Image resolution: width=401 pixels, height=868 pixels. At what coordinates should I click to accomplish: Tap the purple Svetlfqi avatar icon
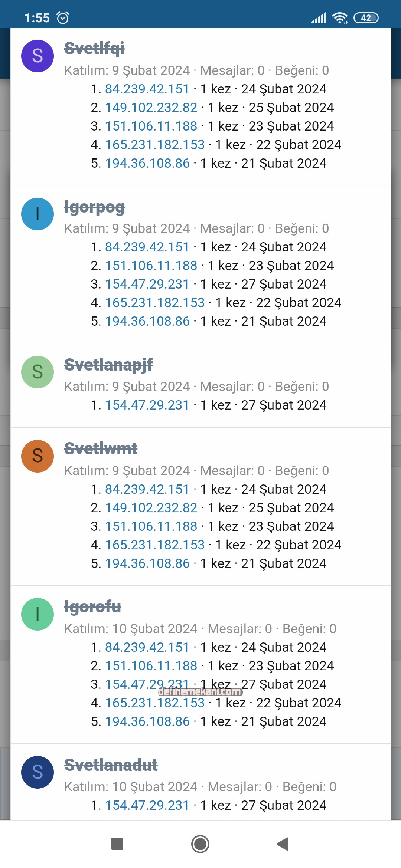point(38,56)
